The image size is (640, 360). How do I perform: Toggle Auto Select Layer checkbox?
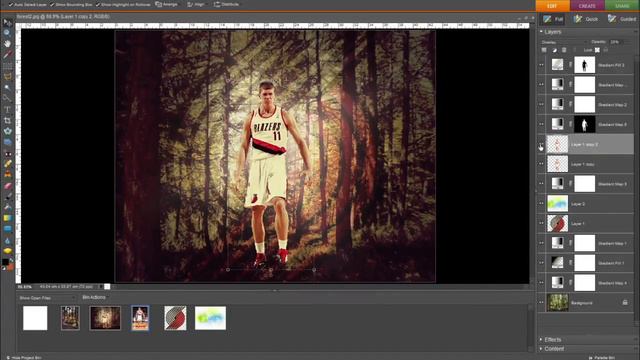coord(11,4)
